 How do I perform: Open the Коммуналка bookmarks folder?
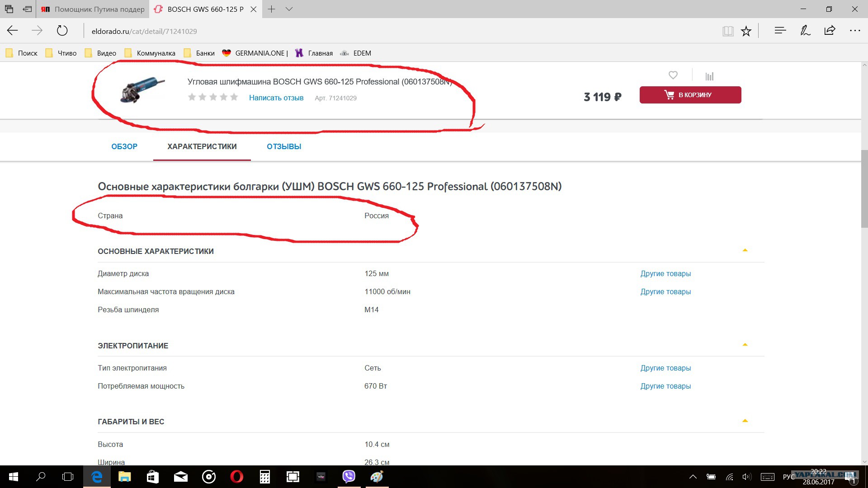[x=150, y=53]
